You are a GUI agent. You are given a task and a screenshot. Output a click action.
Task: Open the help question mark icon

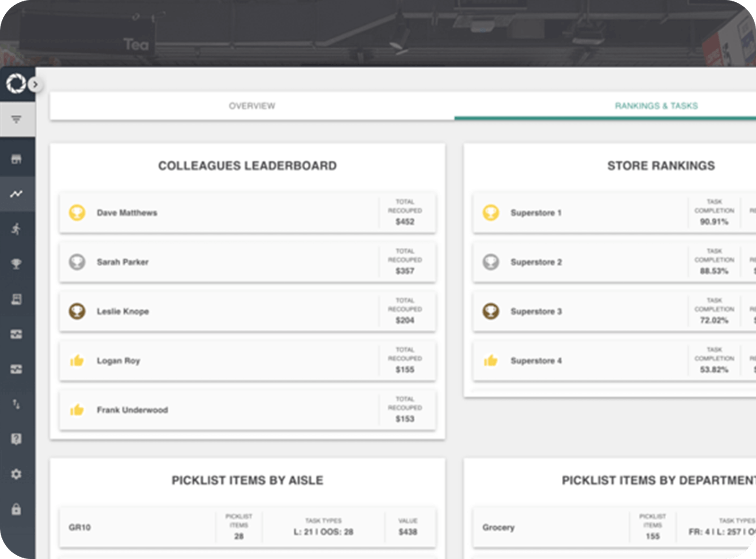pyautogui.click(x=17, y=439)
